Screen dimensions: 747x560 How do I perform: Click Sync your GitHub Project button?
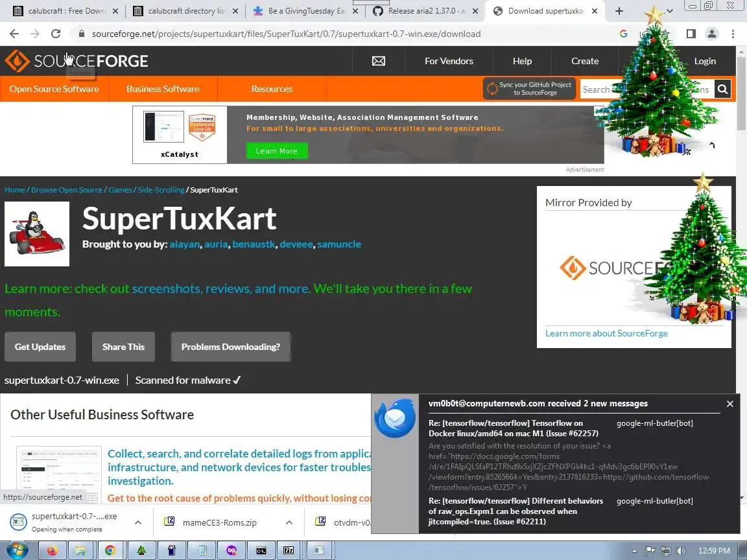tap(529, 89)
